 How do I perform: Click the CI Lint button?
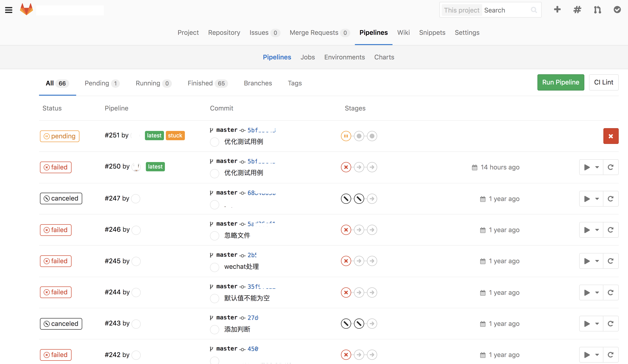[x=603, y=82]
